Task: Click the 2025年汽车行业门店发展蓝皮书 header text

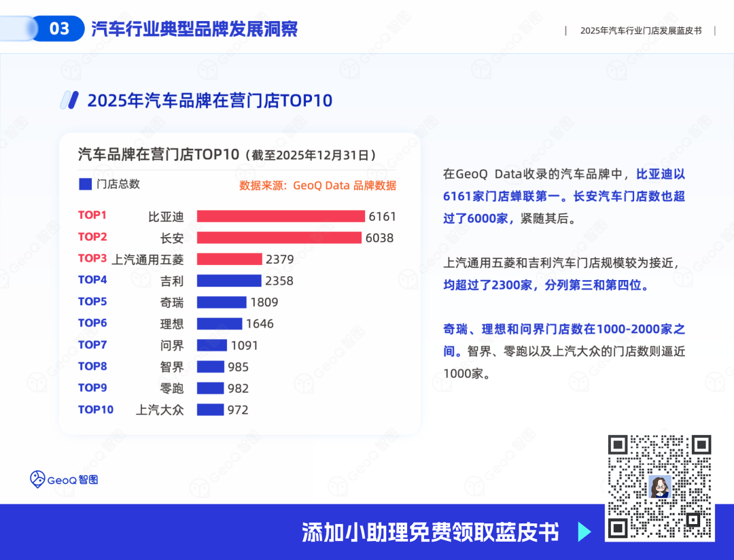Action: [640, 31]
